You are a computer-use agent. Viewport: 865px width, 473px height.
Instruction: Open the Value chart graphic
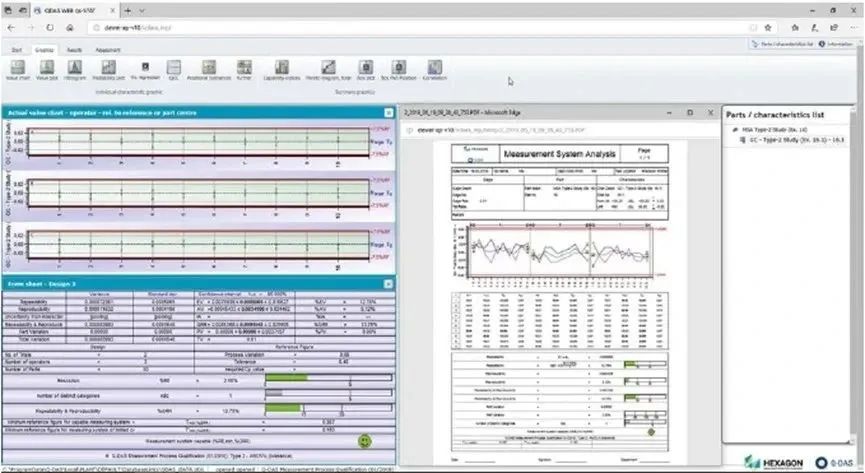tap(18, 68)
